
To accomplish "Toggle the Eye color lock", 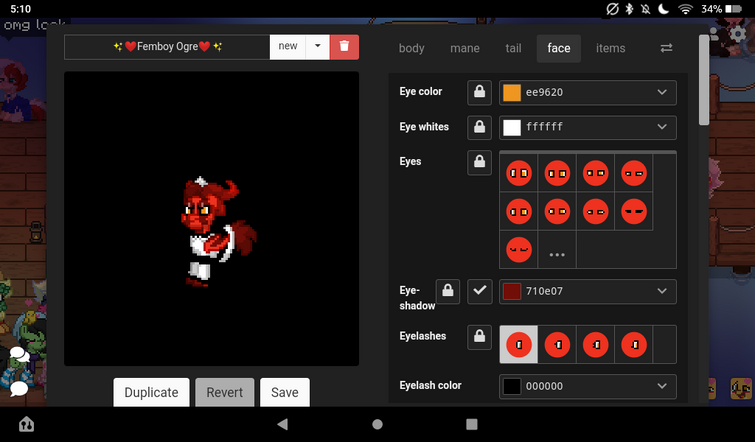I will point(480,92).
